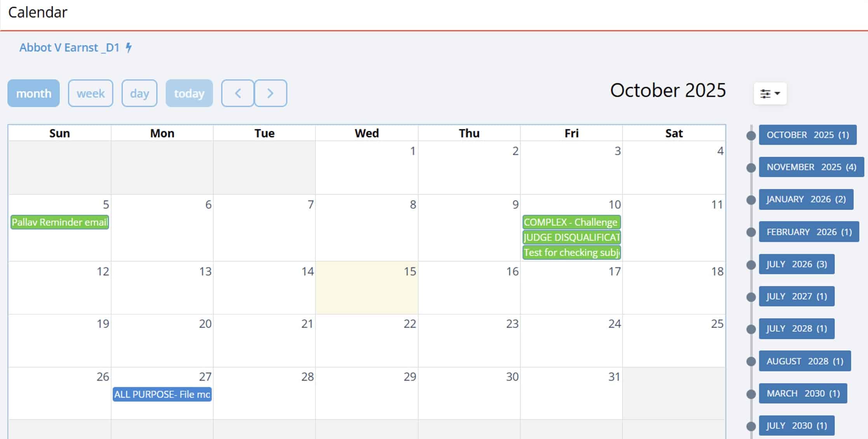The image size is (868, 439).
Task: Open the ALL PURPOSE- File motion event
Action: pos(162,394)
